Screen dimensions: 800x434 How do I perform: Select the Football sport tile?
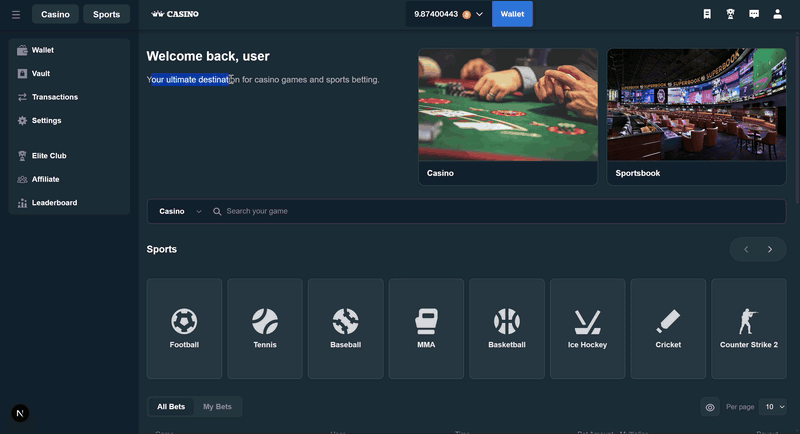[x=184, y=328]
